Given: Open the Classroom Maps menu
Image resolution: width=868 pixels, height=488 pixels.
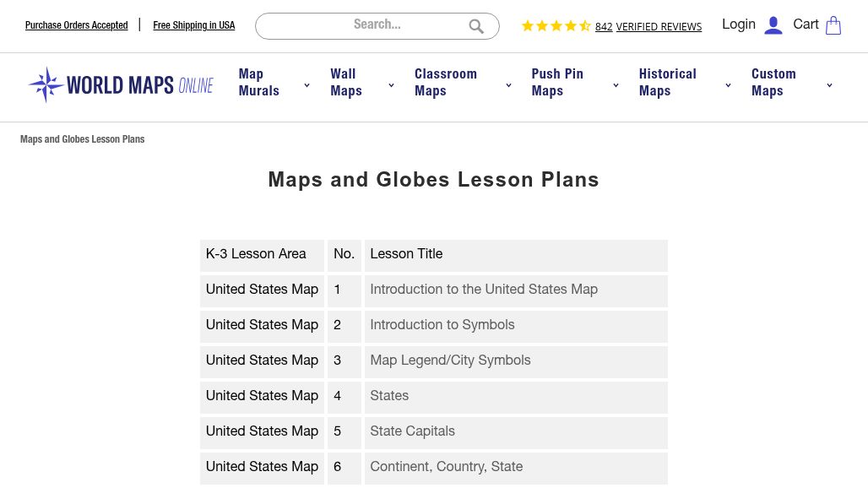Looking at the screenshot, I should [446, 83].
